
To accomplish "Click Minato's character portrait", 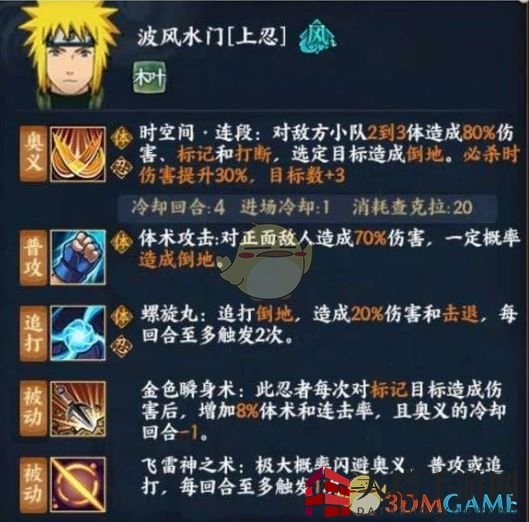I will click(69, 56).
